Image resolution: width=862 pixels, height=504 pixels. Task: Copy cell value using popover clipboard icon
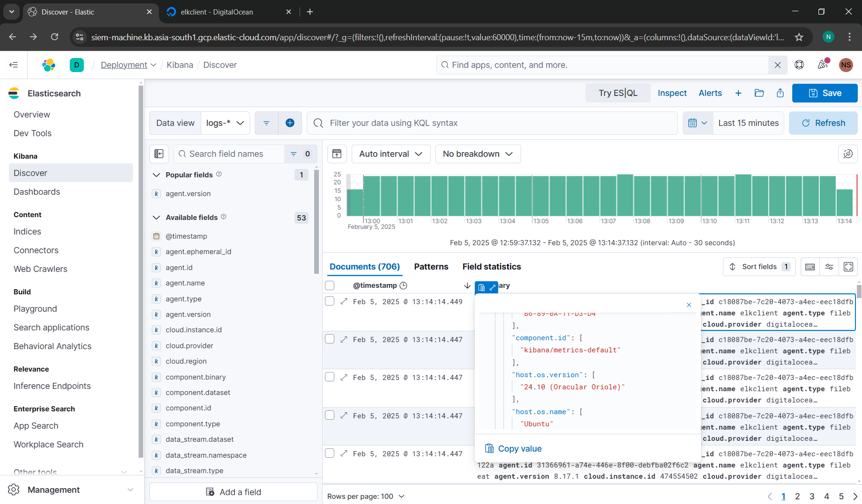tap(481, 287)
